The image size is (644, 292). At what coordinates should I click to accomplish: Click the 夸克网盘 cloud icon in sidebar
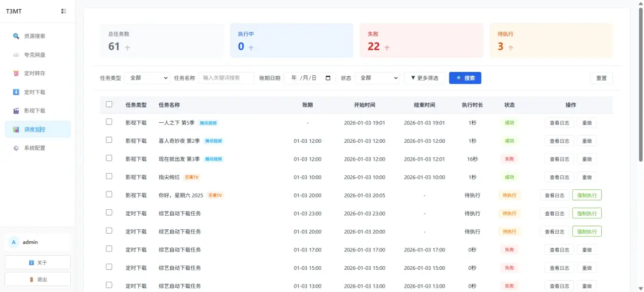point(16,55)
